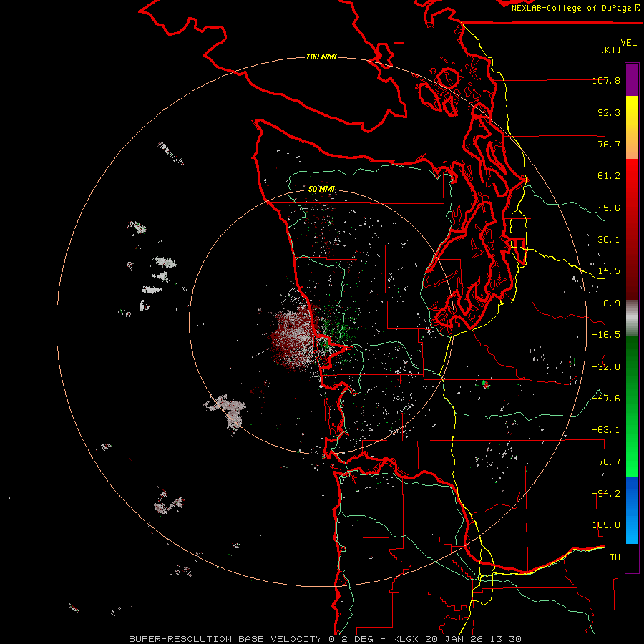The height and width of the screenshot is (644, 644).
Task: Click the Super-Resolution Base Velocity KLGX caption
Action: coord(326,639)
